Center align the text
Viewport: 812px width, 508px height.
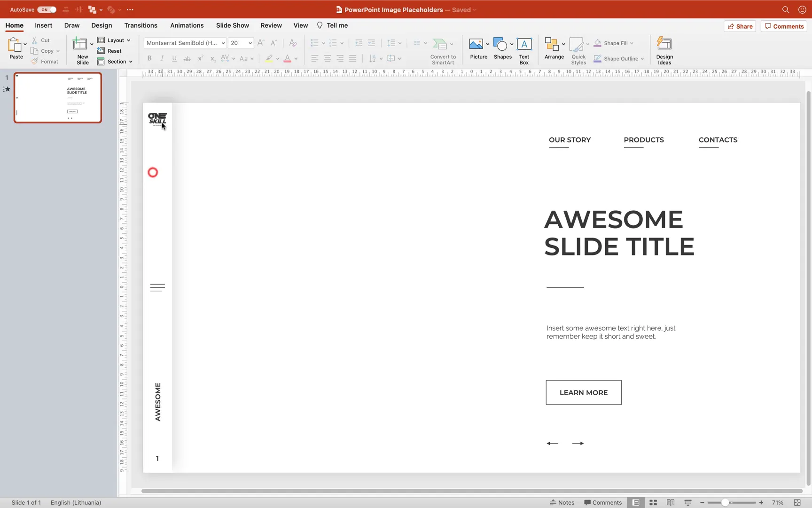click(x=327, y=58)
